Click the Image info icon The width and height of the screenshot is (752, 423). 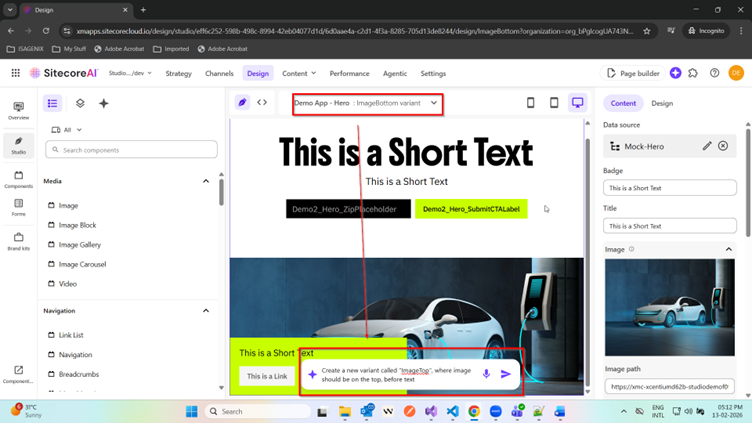pos(632,249)
